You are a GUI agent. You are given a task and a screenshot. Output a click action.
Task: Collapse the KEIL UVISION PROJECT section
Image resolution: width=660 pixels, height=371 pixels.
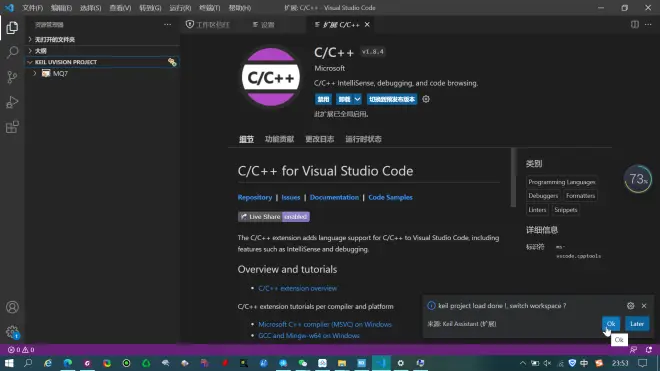[30, 62]
